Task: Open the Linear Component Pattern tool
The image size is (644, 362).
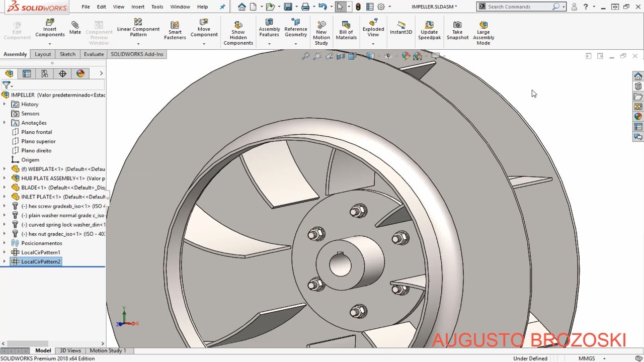Action: click(x=138, y=28)
